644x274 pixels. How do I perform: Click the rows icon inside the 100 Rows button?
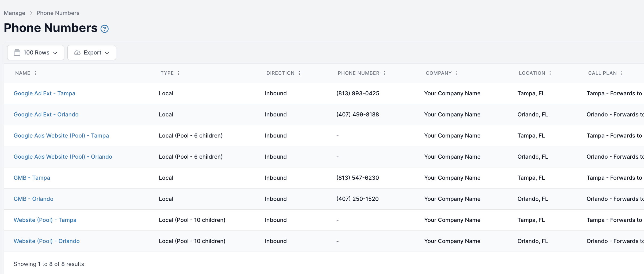pos(17,53)
